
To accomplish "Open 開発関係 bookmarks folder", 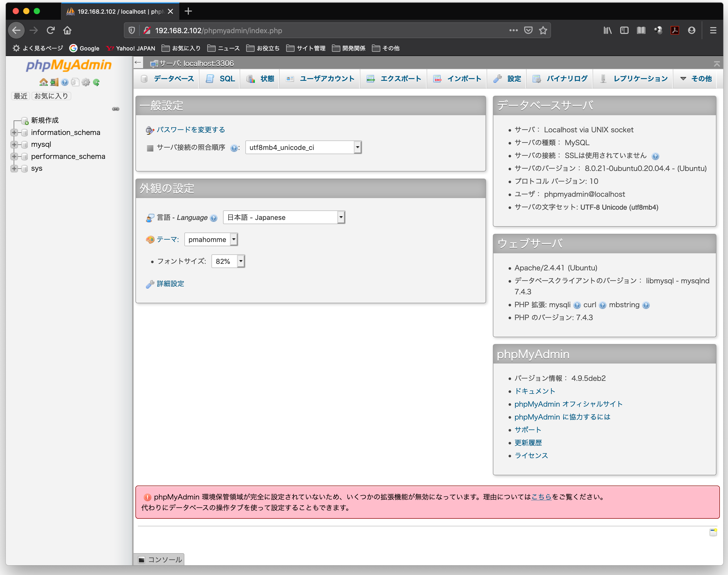I will (x=349, y=48).
